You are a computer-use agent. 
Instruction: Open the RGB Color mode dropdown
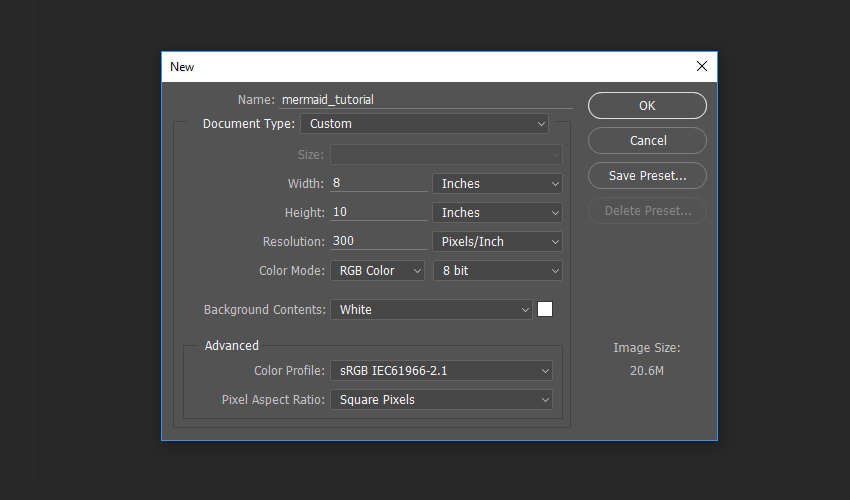click(377, 271)
